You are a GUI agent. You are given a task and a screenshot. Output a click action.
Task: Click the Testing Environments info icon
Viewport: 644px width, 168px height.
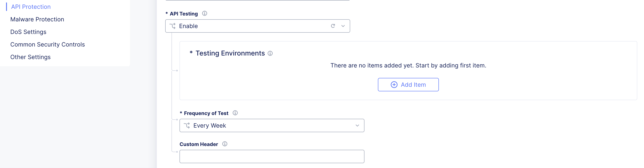[270, 53]
